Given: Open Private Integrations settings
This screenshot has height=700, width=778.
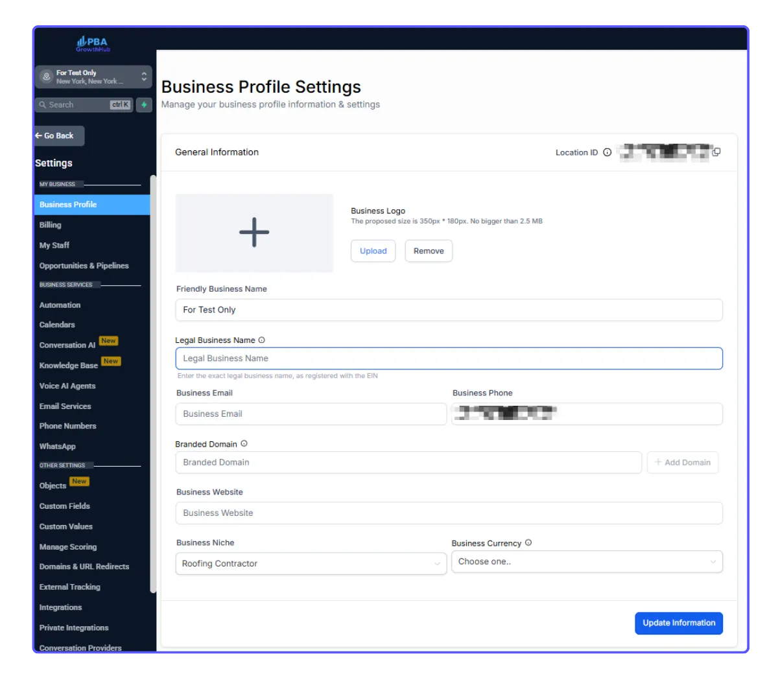Looking at the screenshot, I should [74, 628].
